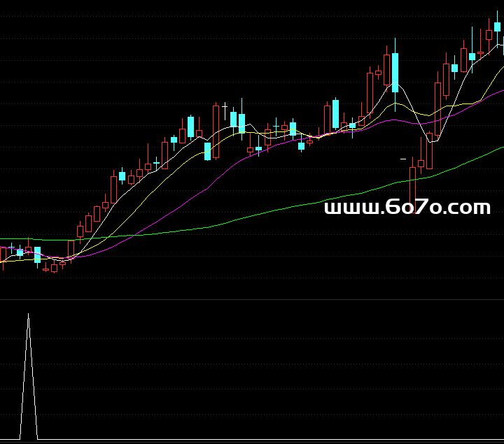
Task: Click the divider line above the indicator panel
Action: pos(252,300)
